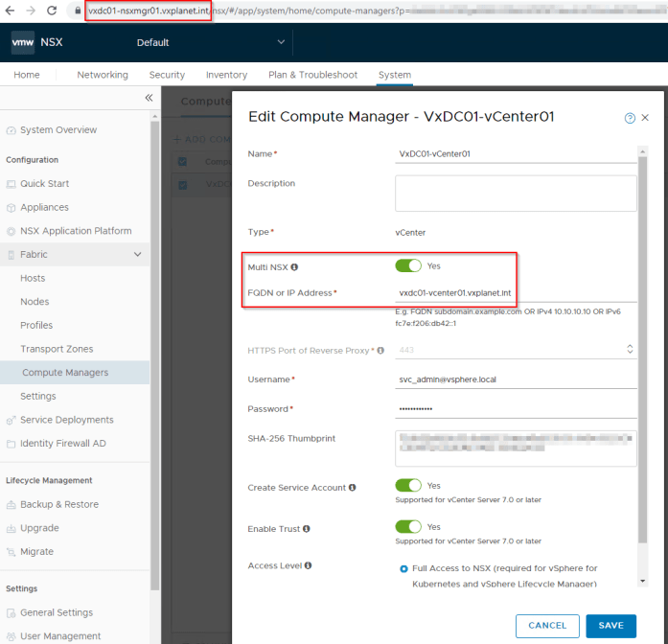Screen dimensions: 668x644
Task: Click the Identity Firewall AD folder icon
Action: 12,444
